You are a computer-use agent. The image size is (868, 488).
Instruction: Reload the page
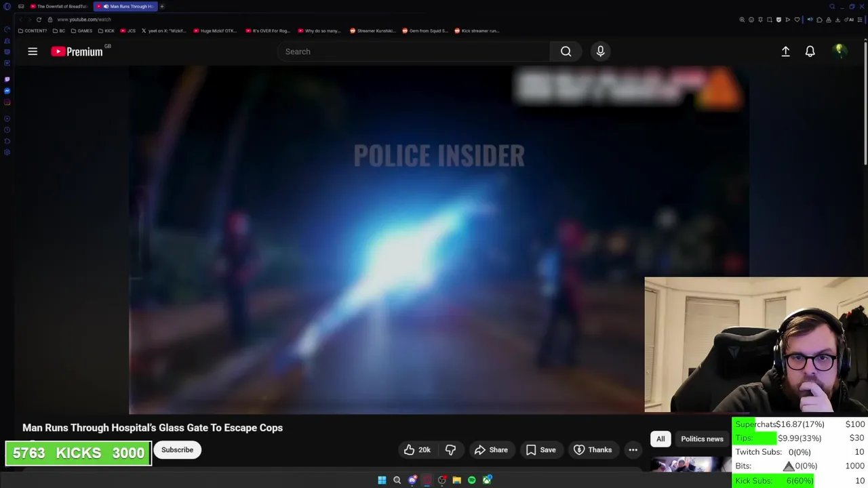click(39, 20)
